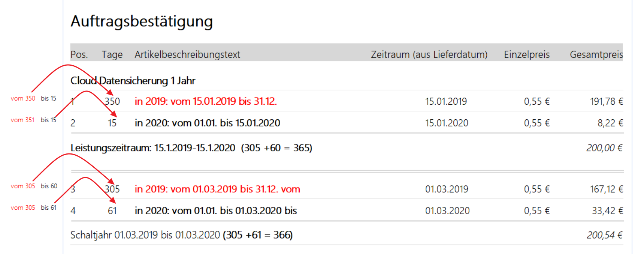Image resolution: width=644 pixels, height=254 pixels.
Task: Select the subtotal 200,00 €
Action: 604,148
